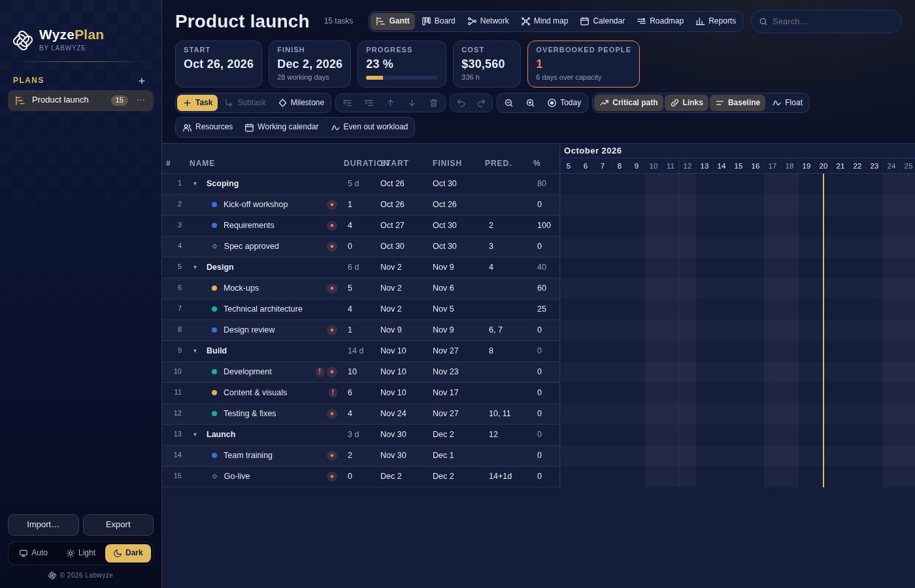915x588 pixels.
Task: Select the Auto theme option
Action: coord(33,553)
